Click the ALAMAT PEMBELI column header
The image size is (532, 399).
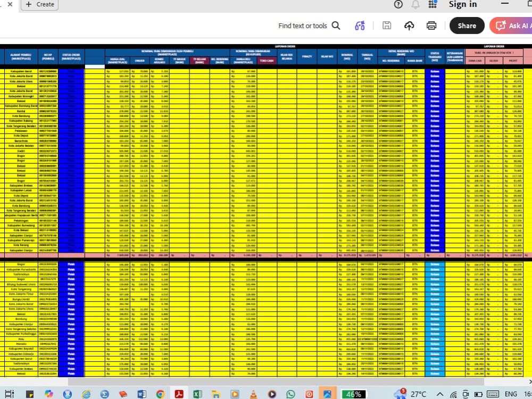(21, 57)
